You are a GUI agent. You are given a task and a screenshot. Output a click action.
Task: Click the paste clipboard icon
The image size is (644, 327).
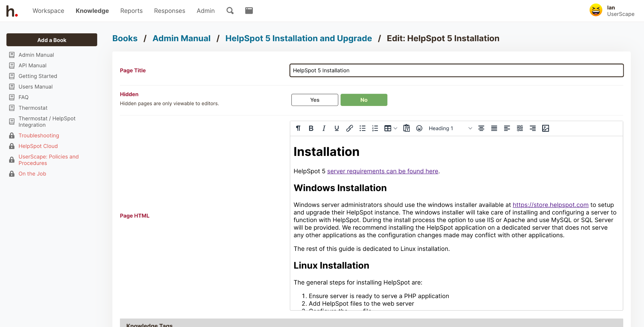407,128
